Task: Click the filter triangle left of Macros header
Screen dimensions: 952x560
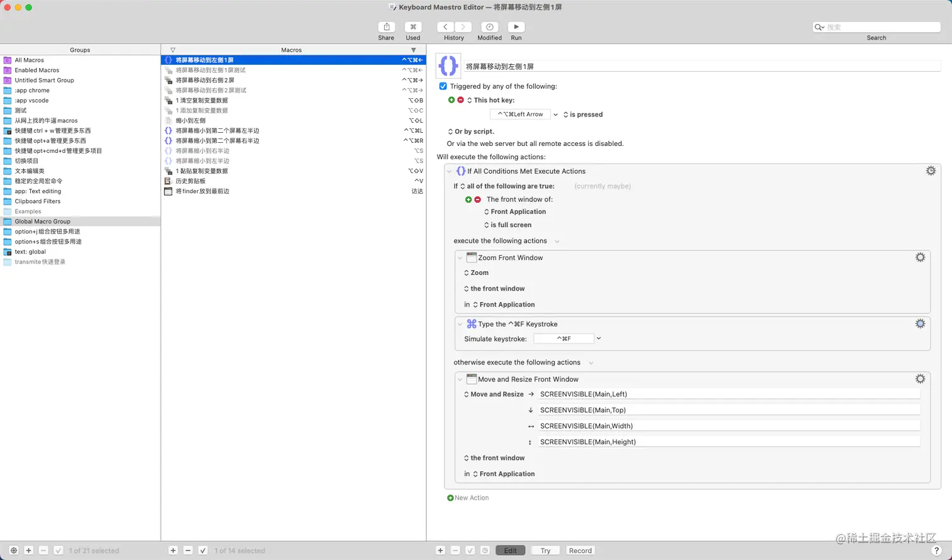Action: pyautogui.click(x=173, y=50)
